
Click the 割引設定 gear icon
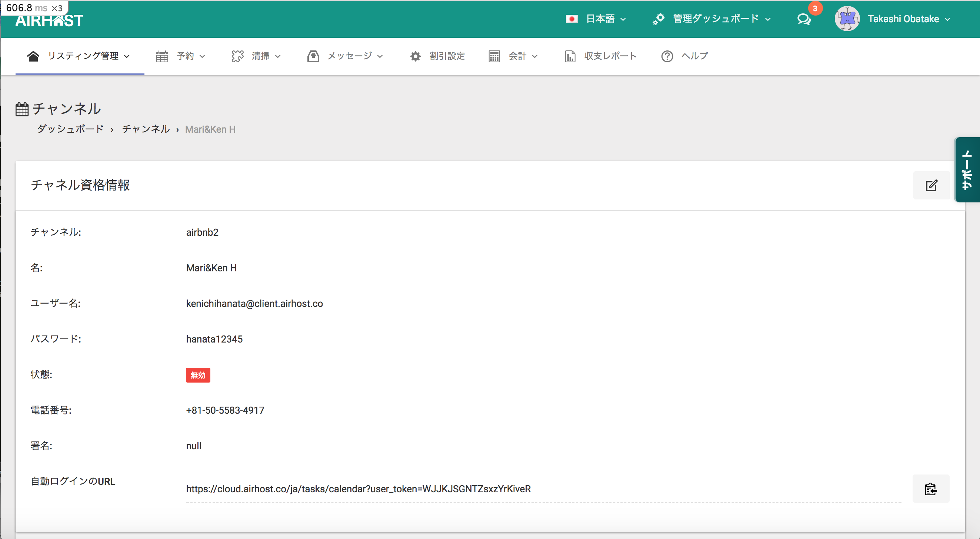coord(415,56)
